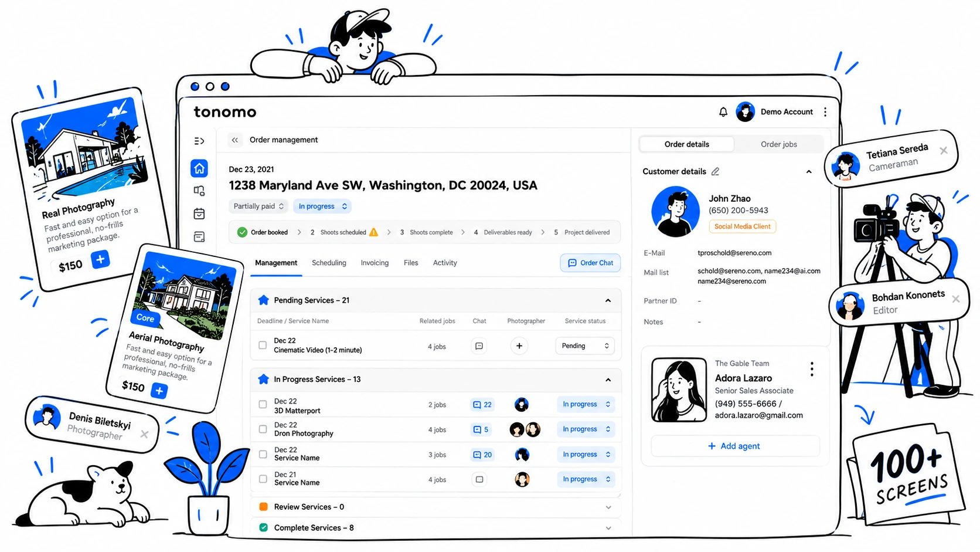Check the Dron Photography row checkbox
The height and width of the screenshot is (552, 980).
coord(263,429)
